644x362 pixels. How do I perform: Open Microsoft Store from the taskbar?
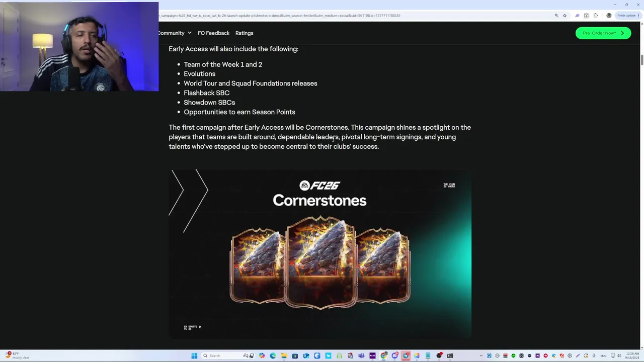[x=295, y=355]
